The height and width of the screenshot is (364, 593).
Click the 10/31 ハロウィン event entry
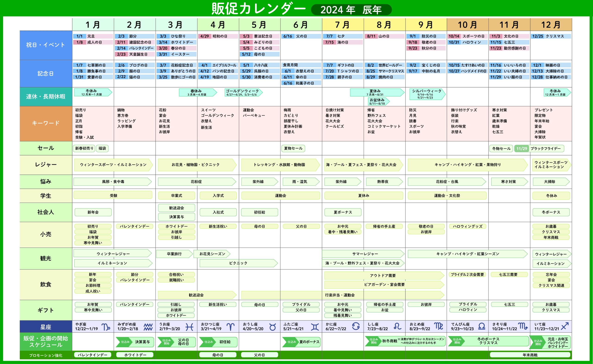[x=467, y=42]
